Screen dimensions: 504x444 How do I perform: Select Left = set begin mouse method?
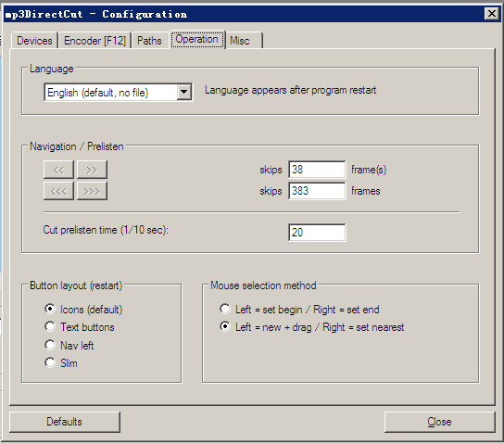click(299, 310)
